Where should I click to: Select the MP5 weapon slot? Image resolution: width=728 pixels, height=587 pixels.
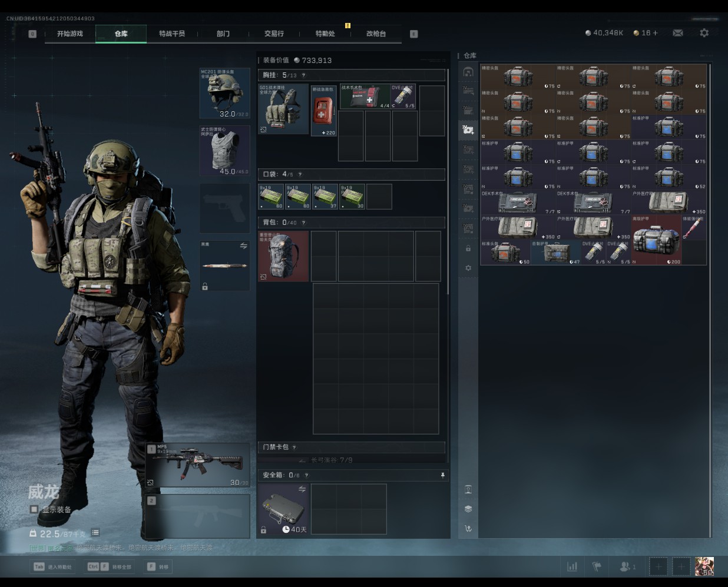[x=198, y=465]
